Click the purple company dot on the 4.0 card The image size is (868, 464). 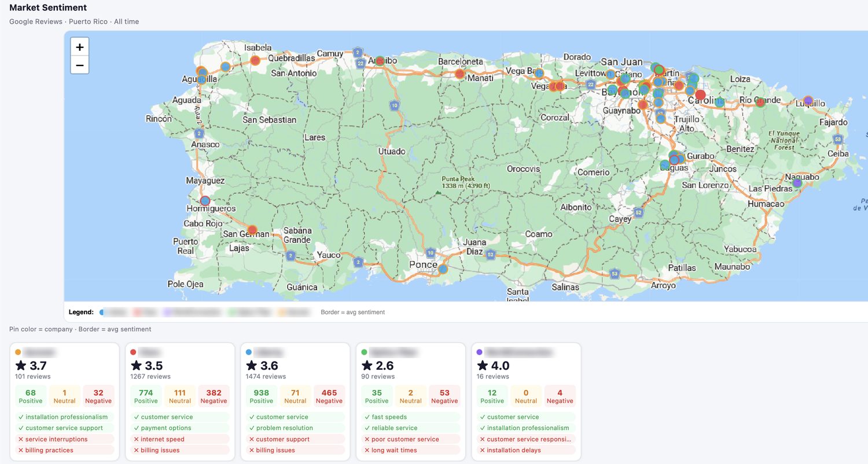(480, 352)
